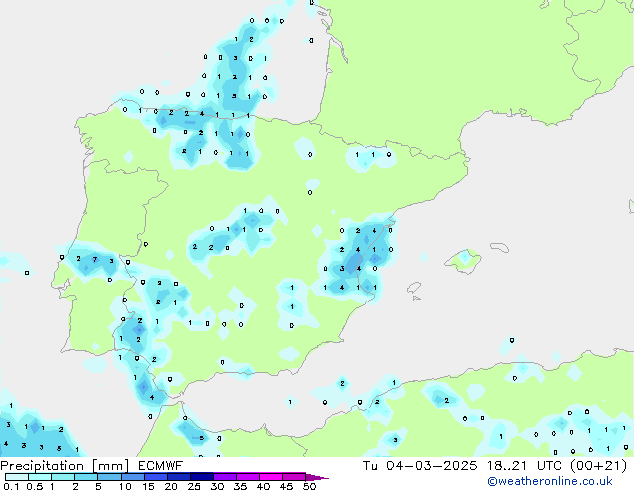Click the 'Tu' weekday abbreviation

(x=370, y=466)
